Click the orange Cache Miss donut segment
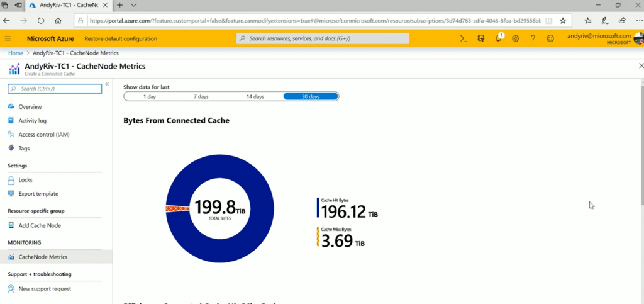The image size is (644, 304). [x=177, y=209]
